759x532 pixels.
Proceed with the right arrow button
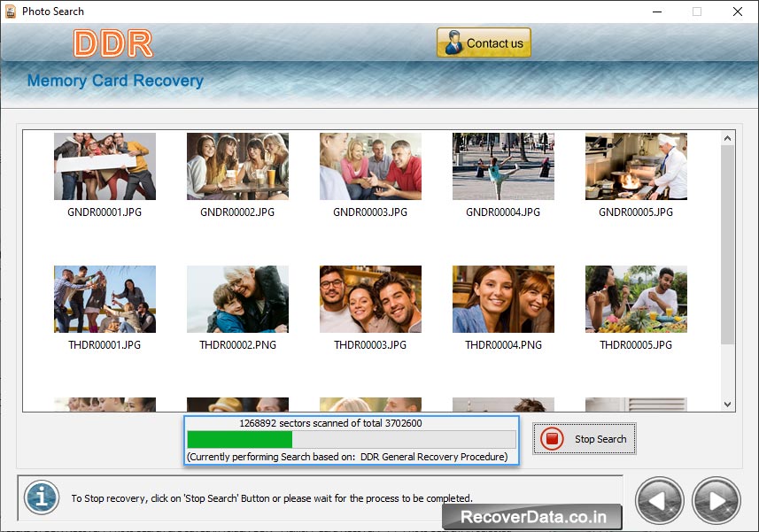tap(716, 500)
